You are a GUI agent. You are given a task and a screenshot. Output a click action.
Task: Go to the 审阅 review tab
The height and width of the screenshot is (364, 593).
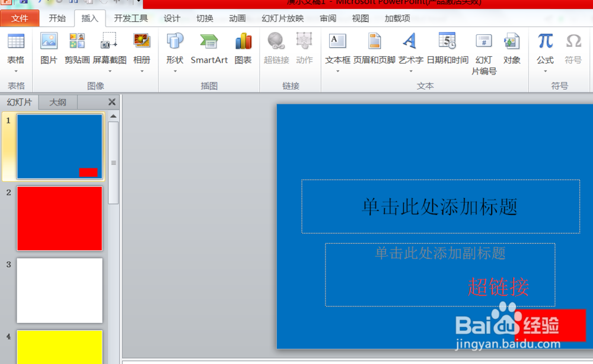tap(327, 18)
